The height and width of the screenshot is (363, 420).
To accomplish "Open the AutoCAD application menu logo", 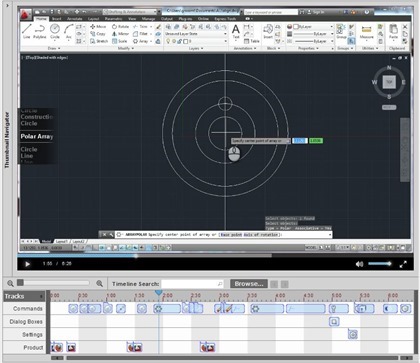I will coord(26,14).
